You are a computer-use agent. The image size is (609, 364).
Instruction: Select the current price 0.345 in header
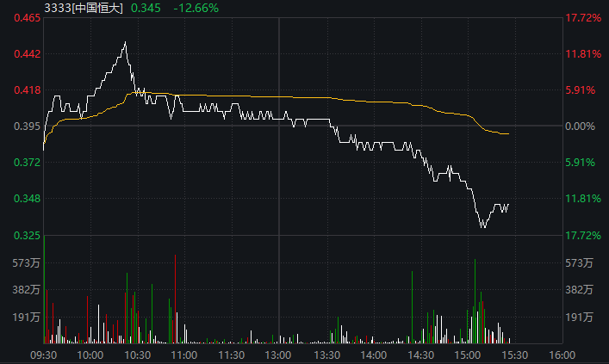(x=146, y=8)
